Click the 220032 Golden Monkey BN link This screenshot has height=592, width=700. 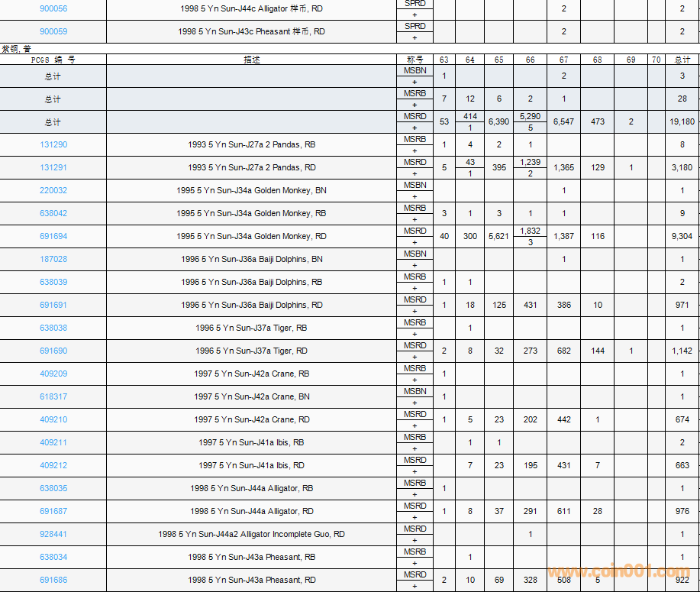53,190
